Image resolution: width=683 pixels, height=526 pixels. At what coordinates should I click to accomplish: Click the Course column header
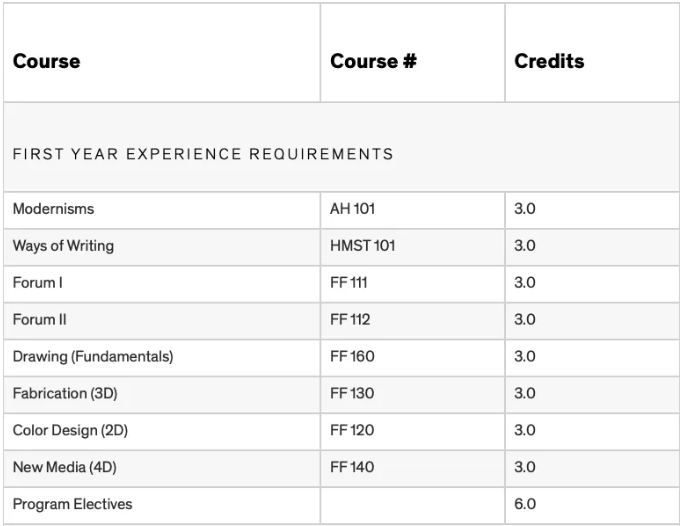(47, 61)
